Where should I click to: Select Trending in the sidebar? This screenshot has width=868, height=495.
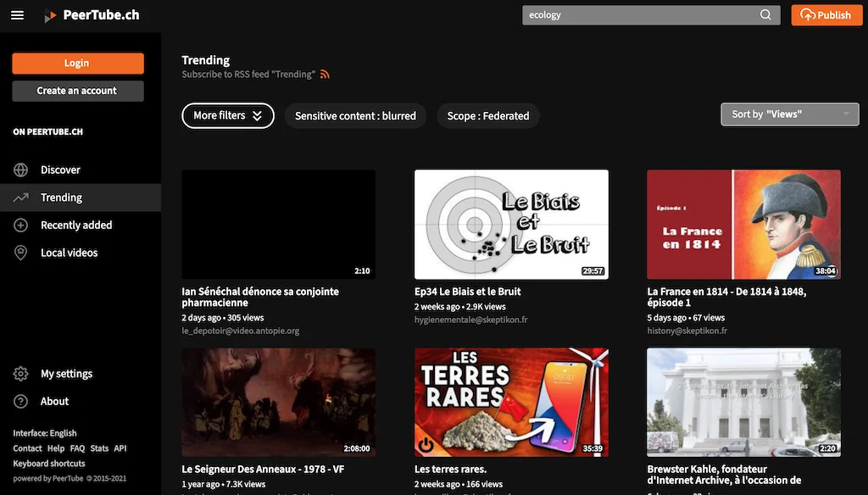(x=81, y=197)
